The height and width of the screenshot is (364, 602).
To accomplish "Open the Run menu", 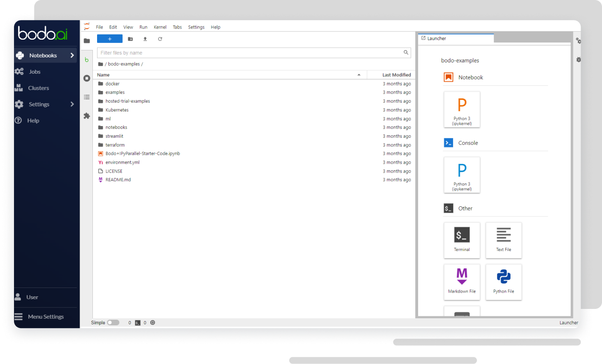I will pyautogui.click(x=143, y=27).
